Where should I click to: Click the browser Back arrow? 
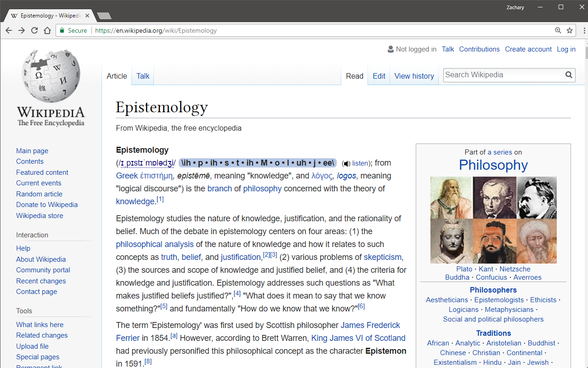point(9,30)
